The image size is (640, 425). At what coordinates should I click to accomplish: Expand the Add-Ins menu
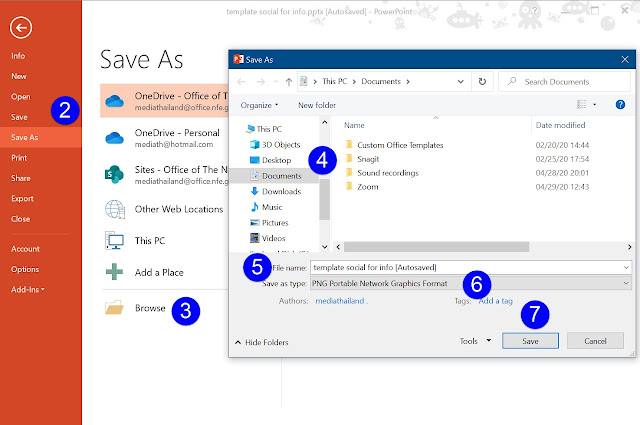28,289
